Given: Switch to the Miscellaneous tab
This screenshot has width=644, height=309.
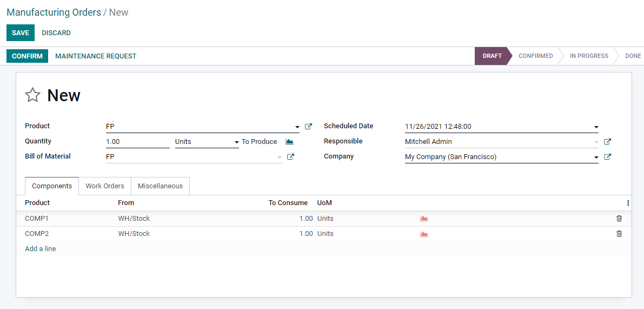Looking at the screenshot, I should (160, 186).
